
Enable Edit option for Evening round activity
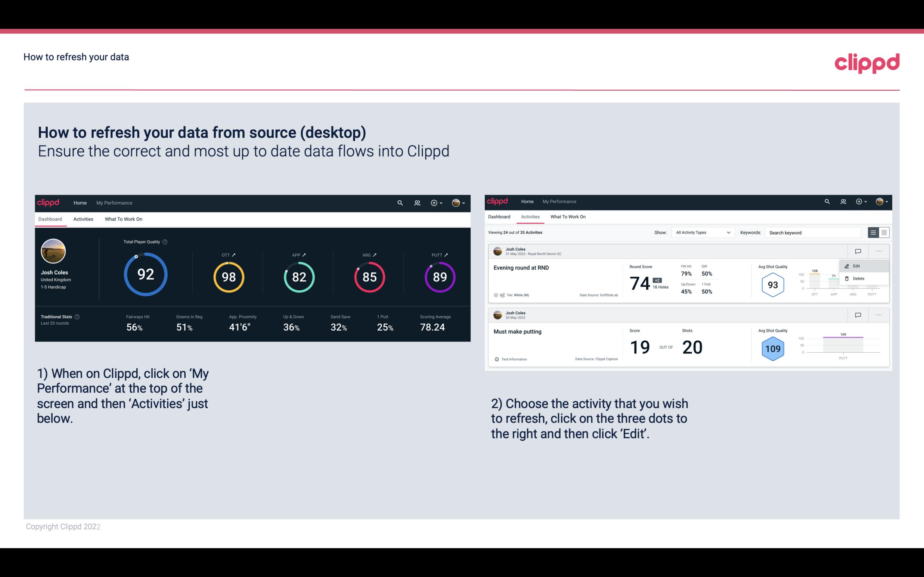click(x=858, y=266)
